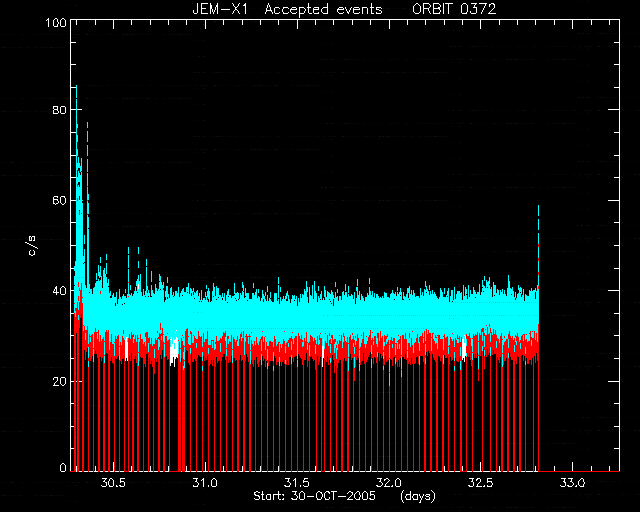Click the Start: 30-OCT-2005 label
This screenshot has width=640, height=512.
click(x=314, y=496)
